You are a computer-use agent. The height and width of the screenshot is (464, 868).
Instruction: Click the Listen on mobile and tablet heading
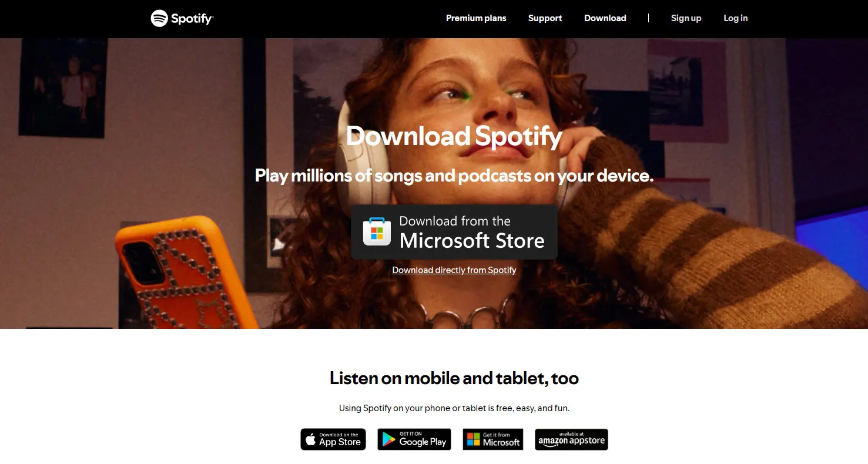454,378
